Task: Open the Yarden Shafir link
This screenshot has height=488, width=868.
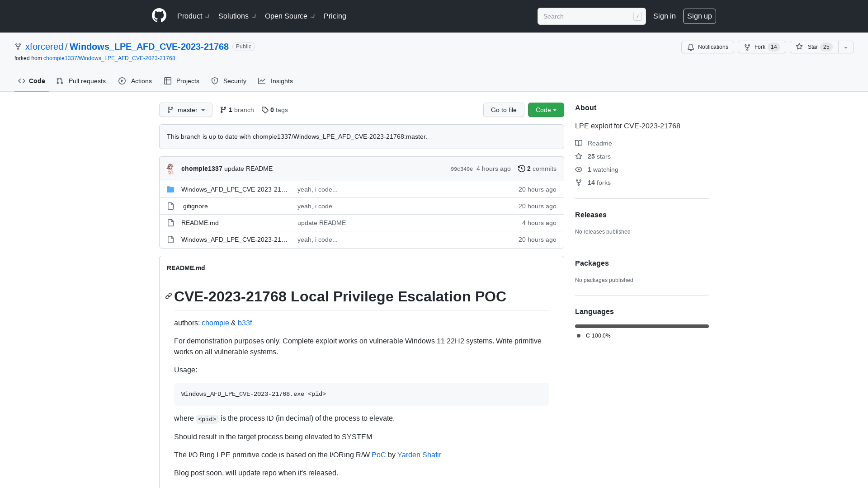Action: pyautogui.click(x=419, y=455)
